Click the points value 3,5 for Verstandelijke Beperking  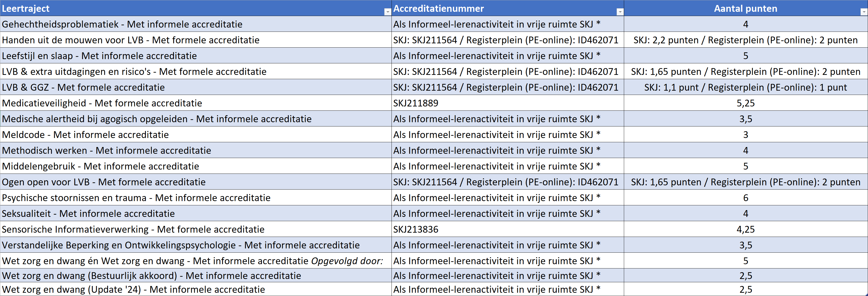click(746, 245)
